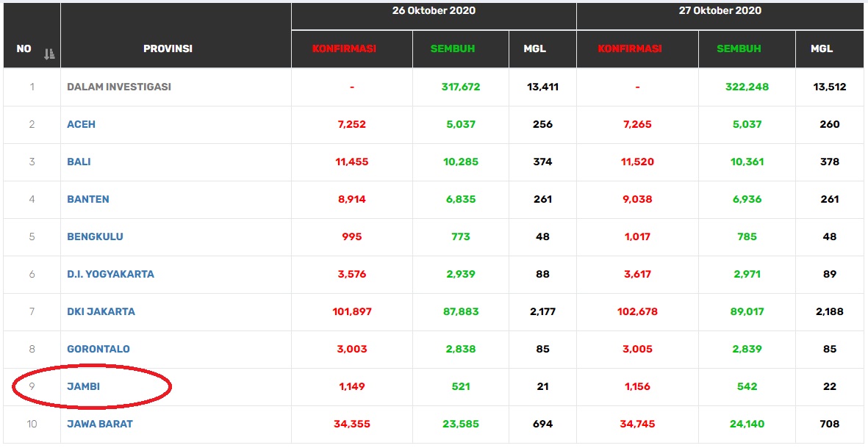The image size is (868, 448).
Task: Click Jambi's 1,149 confirmed cases cell
Action: tap(351, 386)
